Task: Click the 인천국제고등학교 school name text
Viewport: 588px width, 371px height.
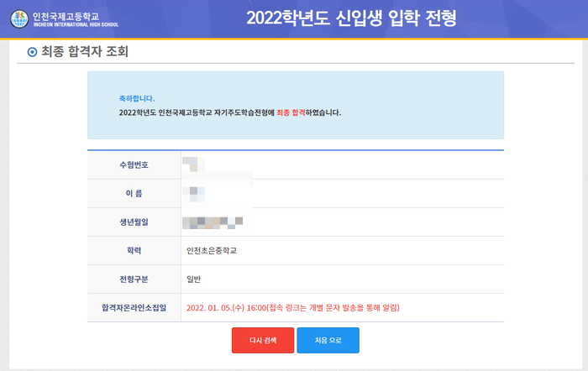Action: coord(66,16)
